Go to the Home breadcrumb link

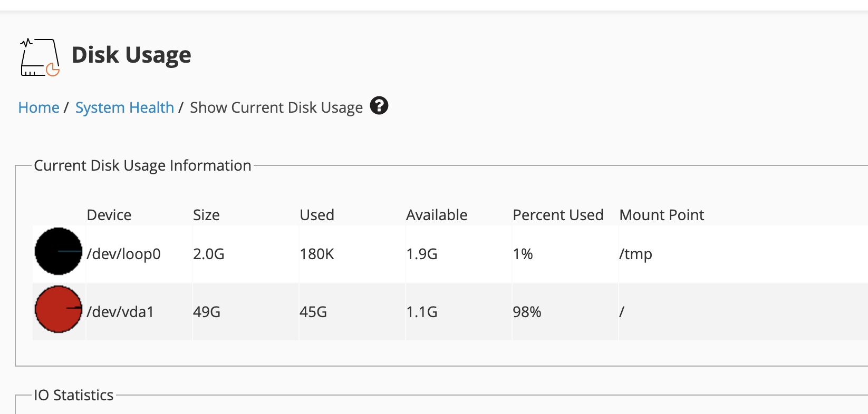[38, 107]
